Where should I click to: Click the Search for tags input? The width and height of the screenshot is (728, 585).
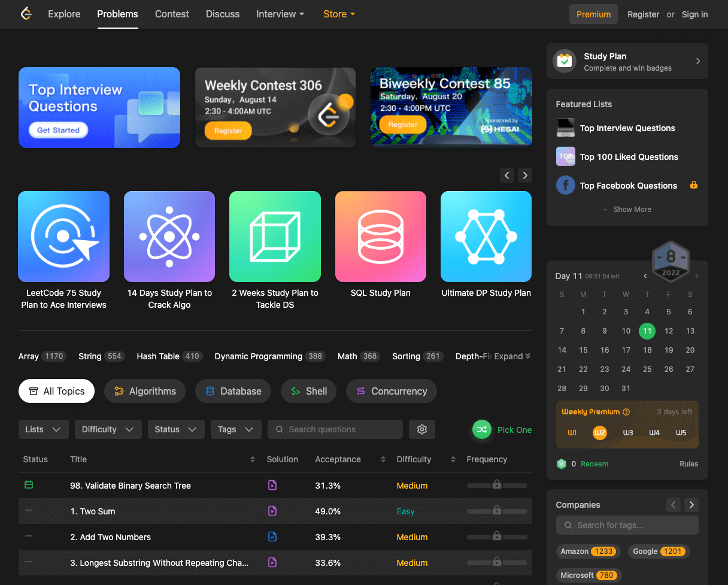point(627,525)
